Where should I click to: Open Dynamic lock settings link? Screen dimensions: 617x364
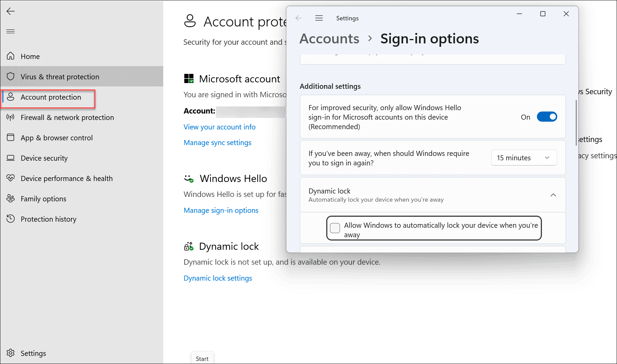(x=218, y=278)
